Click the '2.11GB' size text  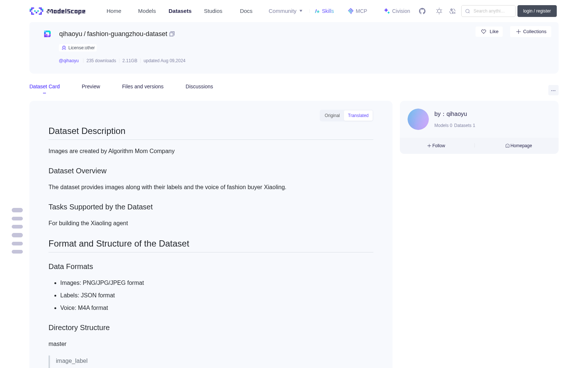tap(130, 61)
